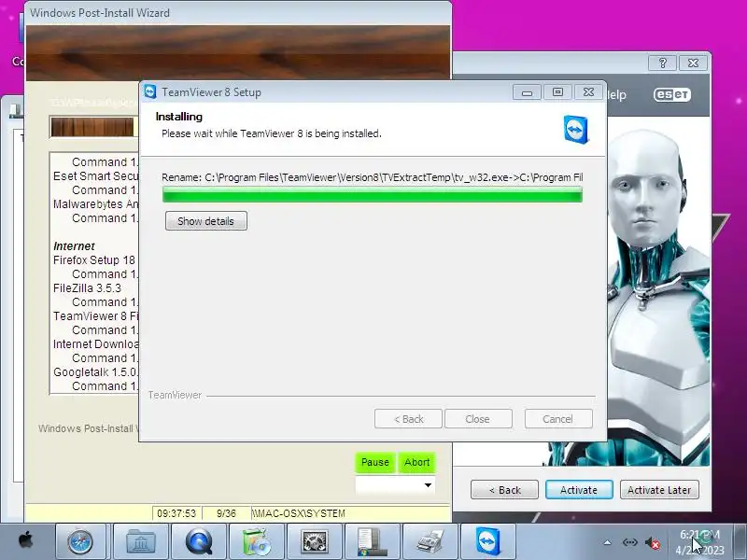Click the disabled Back button in TeamViewer Setup

[x=408, y=419]
